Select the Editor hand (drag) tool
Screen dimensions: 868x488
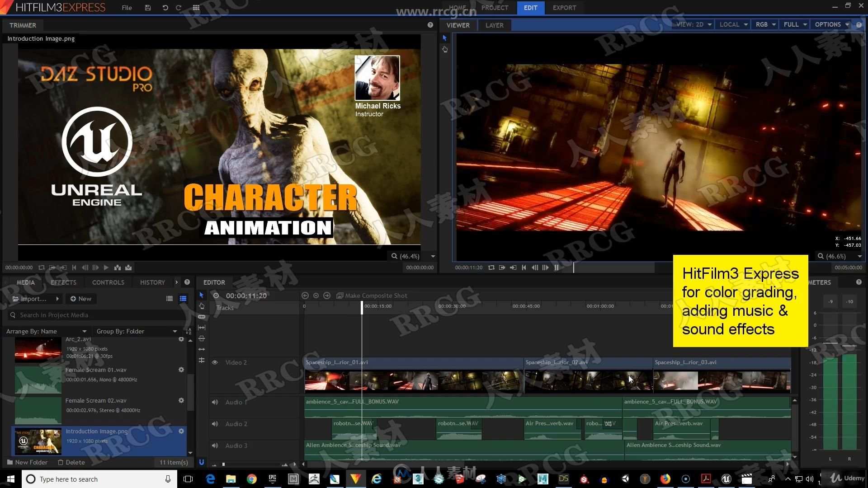coord(202,306)
